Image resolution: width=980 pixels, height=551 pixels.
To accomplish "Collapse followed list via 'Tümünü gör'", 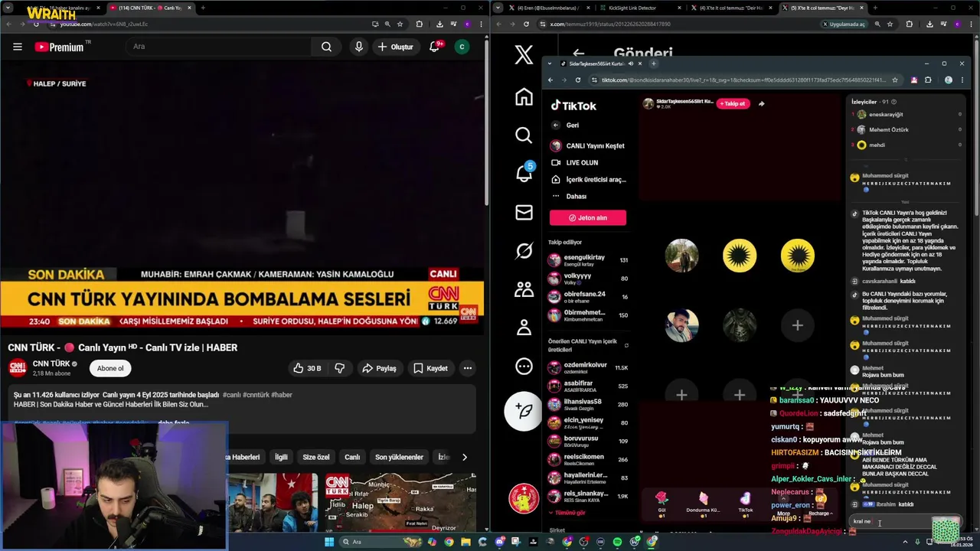I will click(570, 513).
